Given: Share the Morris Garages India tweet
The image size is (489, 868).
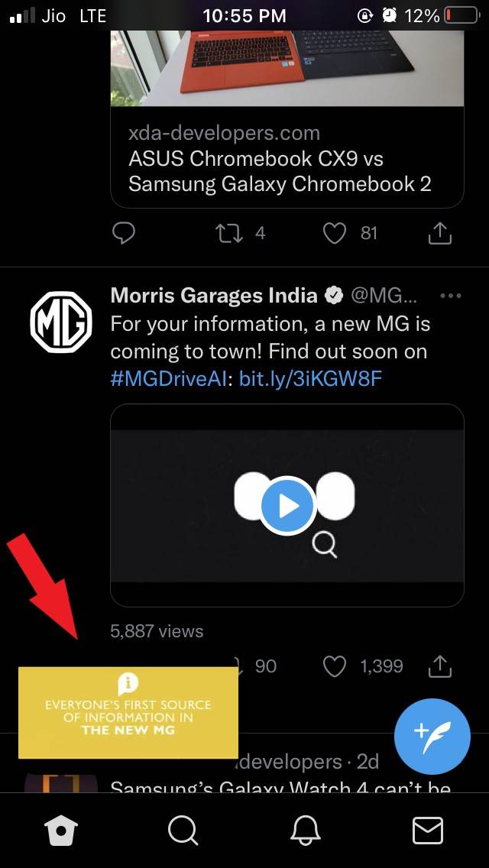Looking at the screenshot, I should (440, 667).
